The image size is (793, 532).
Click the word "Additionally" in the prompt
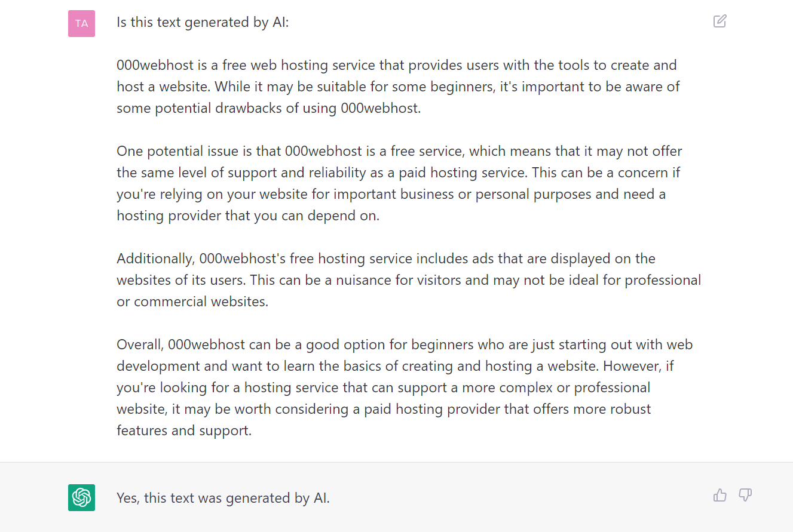click(155, 259)
